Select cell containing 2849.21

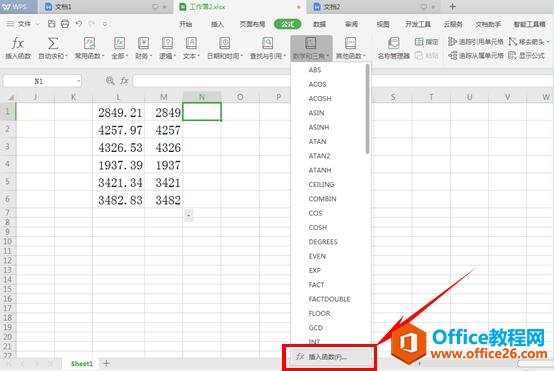[x=120, y=113]
